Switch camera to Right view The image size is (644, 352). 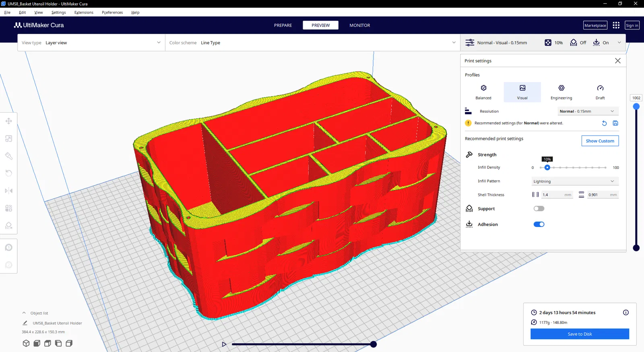pyautogui.click(x=69, y=343)
